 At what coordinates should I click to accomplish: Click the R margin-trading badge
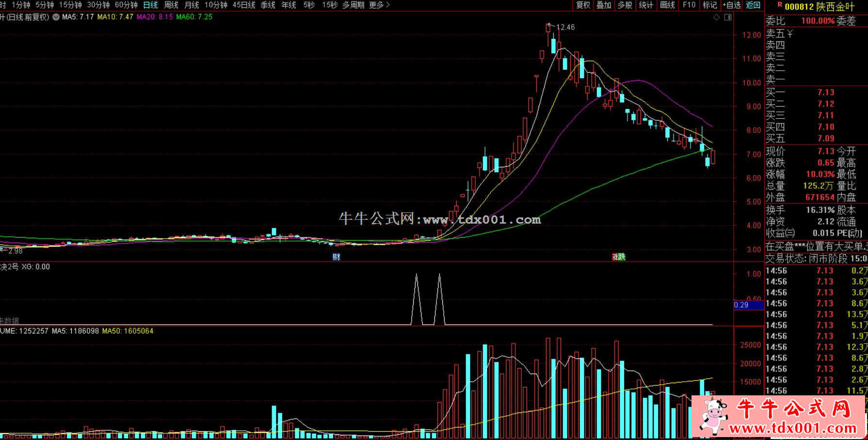(780, 5)
